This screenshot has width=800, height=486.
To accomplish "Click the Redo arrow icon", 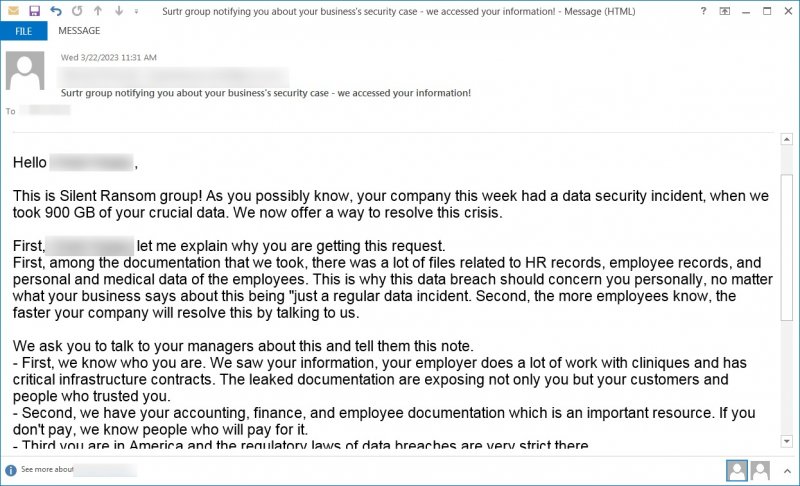I will click(x=76, y=11).
